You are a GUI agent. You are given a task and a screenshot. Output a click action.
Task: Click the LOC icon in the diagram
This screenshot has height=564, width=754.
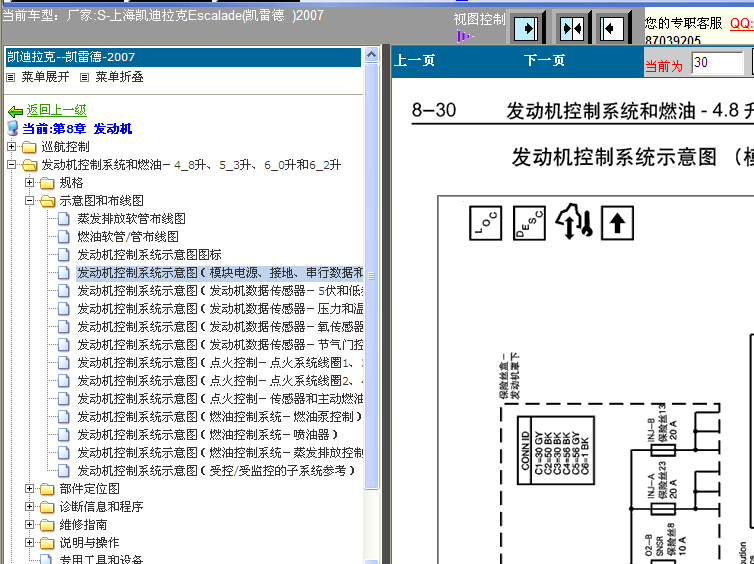click(485, 223)
